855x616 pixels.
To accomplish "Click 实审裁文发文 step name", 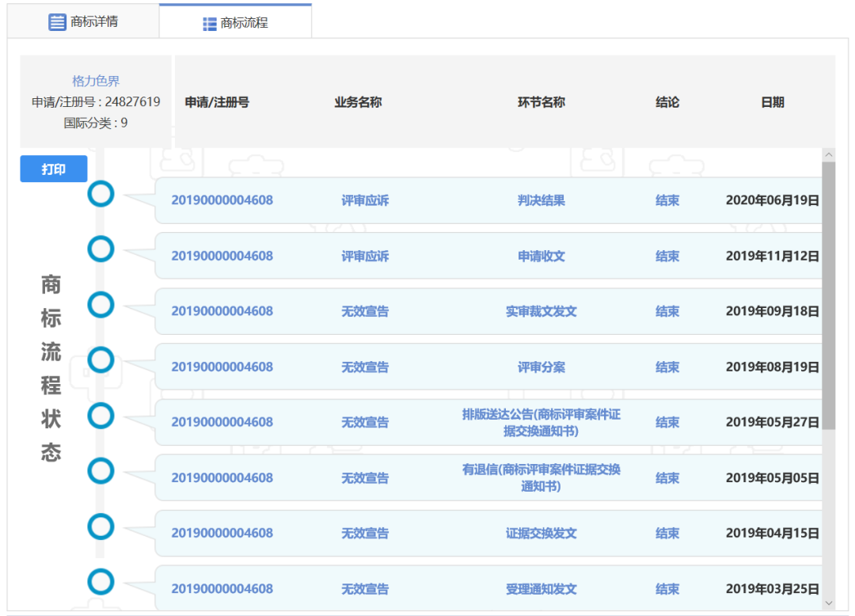I will [541, 311].
